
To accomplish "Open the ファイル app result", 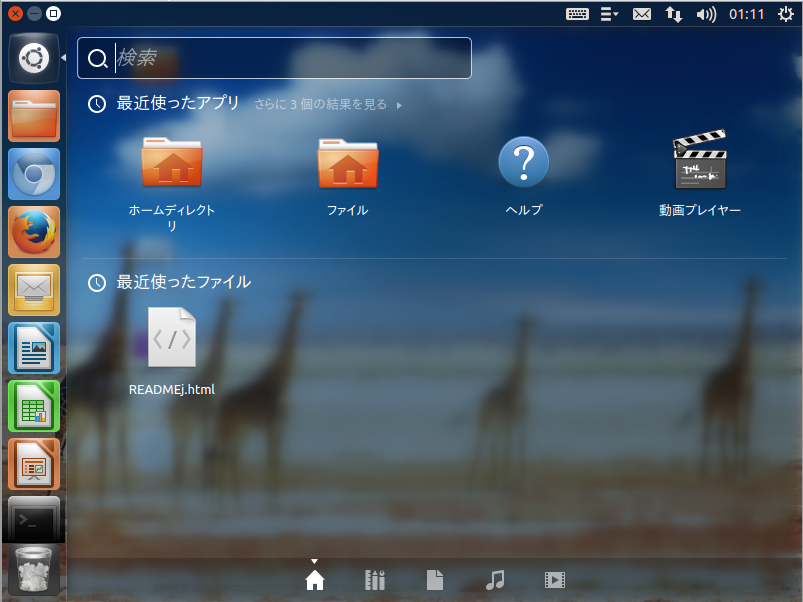I will pyautogui.click(x=348, y=176).
